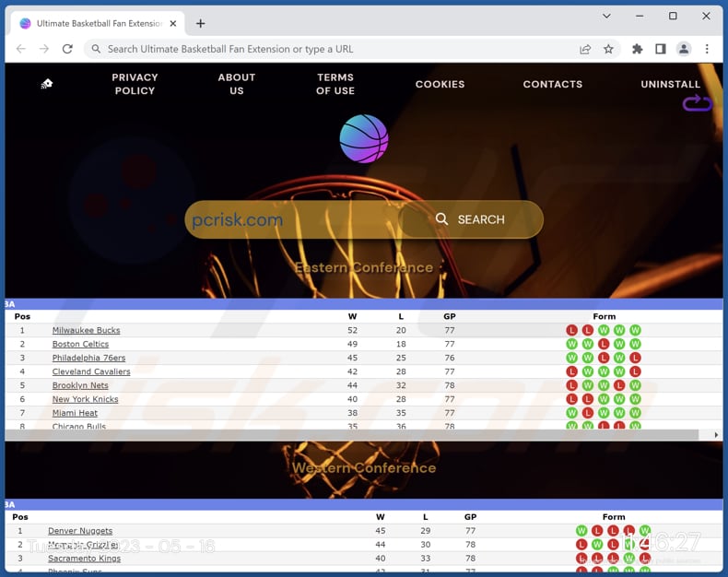Click the first form badge for Miami Heat
Viewport: 728px width, 577px height.
click(x=572, y=413)
